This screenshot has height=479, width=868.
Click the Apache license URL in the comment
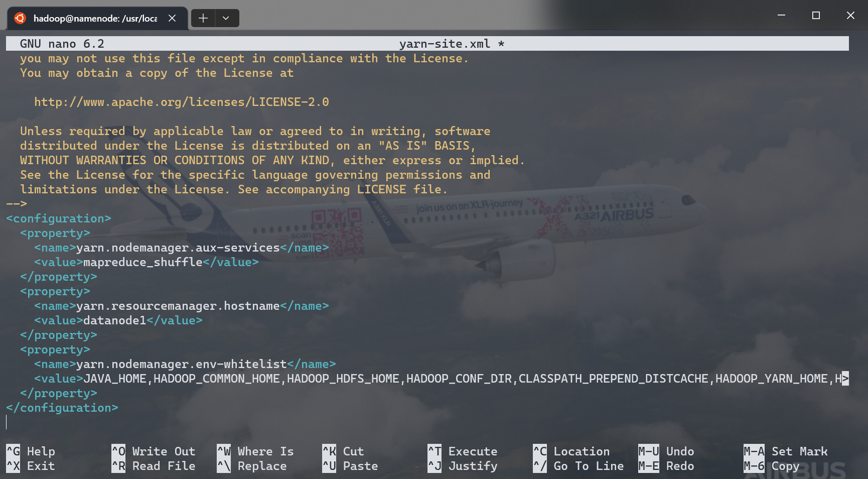(181, 102)
